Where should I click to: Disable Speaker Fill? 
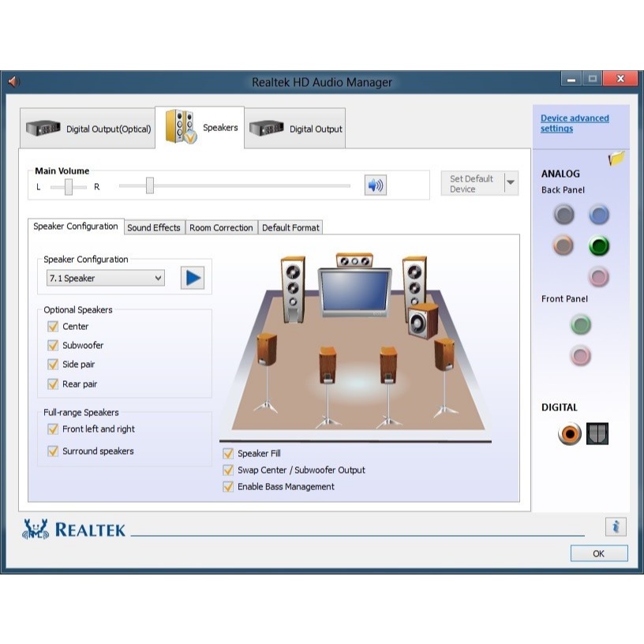point(228,454)
